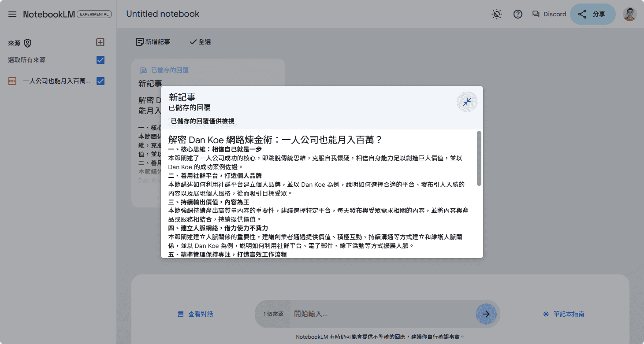The image size is (644, 344).
Task: Click the 開始輸入 chat input field
Action: pos(382,314)
